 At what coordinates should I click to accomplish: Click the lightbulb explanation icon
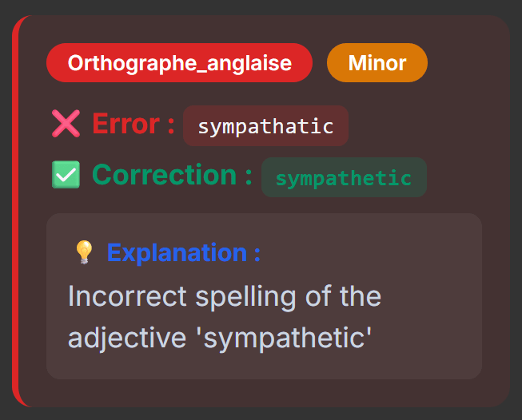point(84,252)
